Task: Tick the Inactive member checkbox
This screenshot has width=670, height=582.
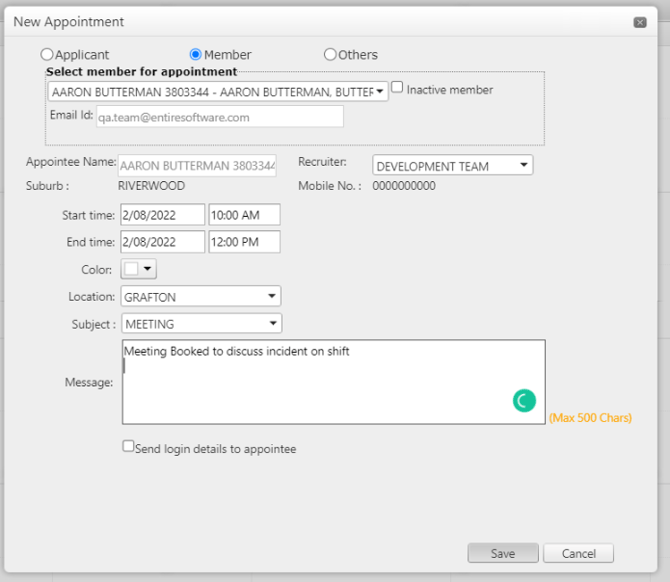Action: (x=397, y=87)
